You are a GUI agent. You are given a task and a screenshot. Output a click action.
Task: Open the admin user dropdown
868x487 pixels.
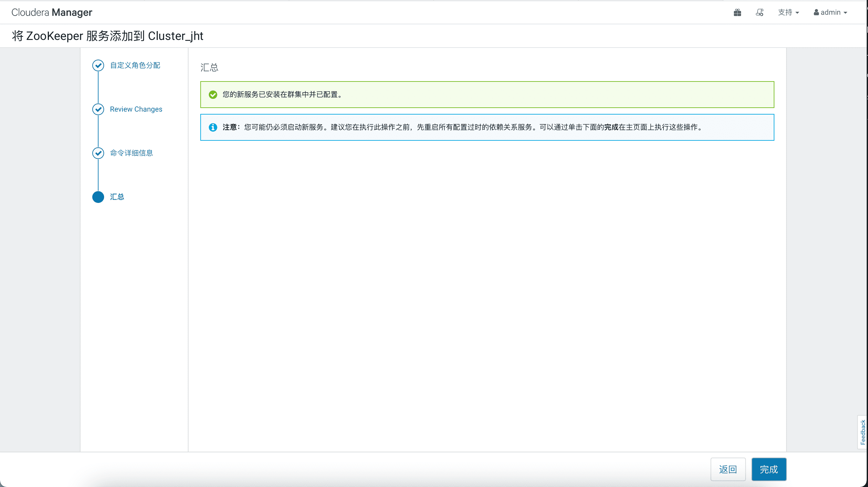830,12
